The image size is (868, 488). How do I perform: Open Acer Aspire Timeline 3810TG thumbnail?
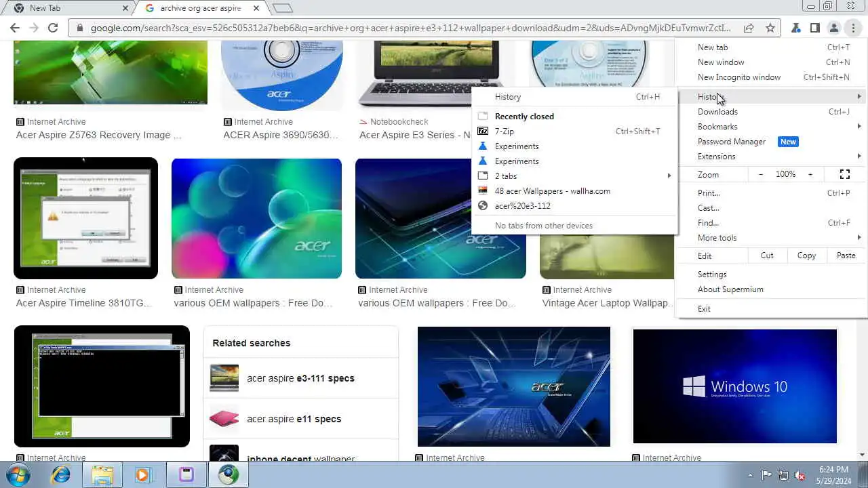(85, 218)
